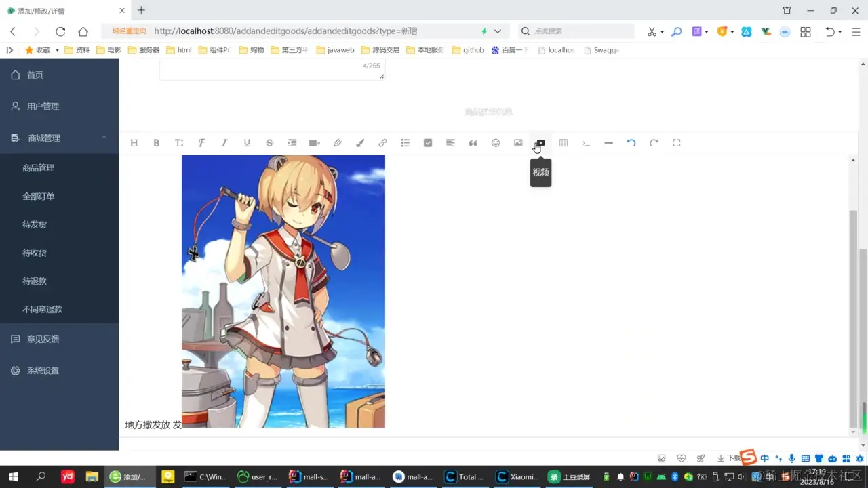The width and height of the screenshot is (868, 488).
Task: Open the 服务器 bookmark folder
Action: (x=143, y=50)
